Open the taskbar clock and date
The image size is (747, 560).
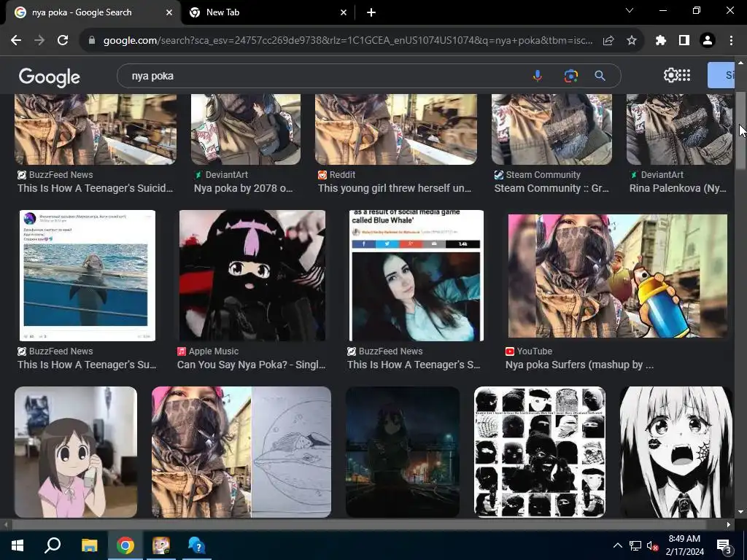(x=684, y=545)
